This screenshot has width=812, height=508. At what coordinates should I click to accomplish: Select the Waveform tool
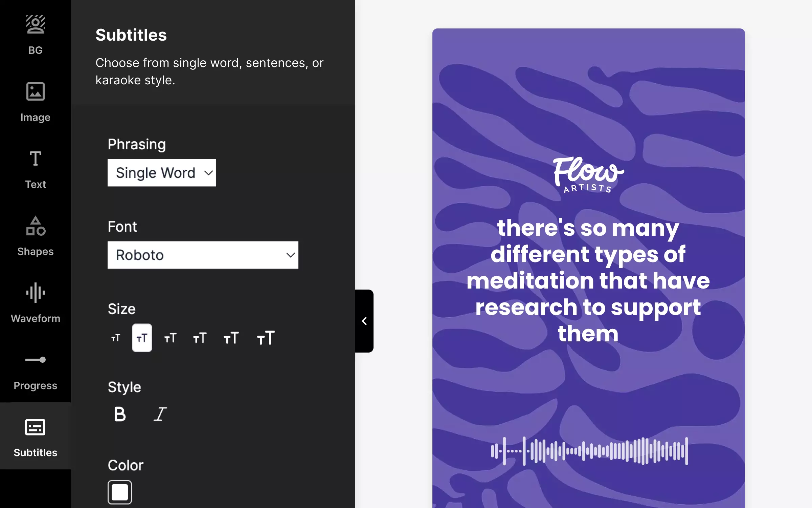click(35, 301)
